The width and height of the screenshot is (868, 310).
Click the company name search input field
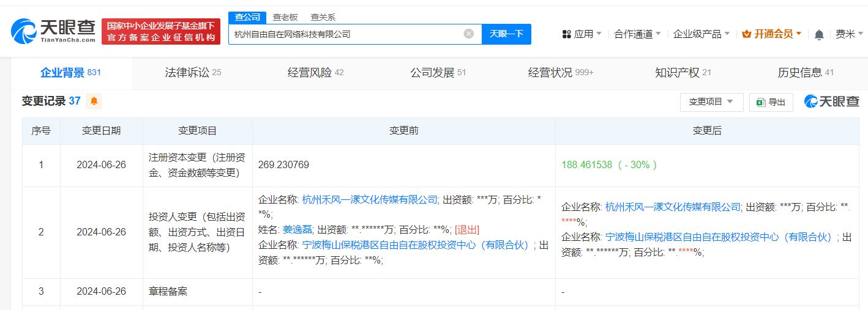tap(346, 34)
